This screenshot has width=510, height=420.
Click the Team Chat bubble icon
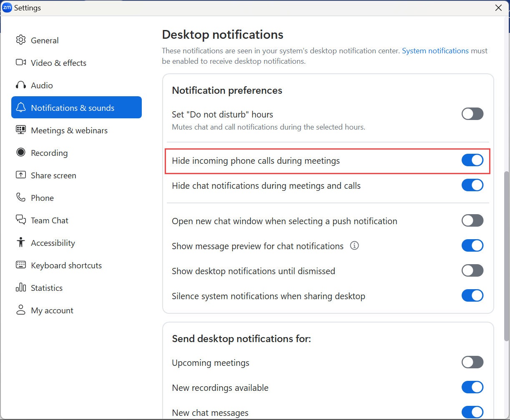(20, 220)
